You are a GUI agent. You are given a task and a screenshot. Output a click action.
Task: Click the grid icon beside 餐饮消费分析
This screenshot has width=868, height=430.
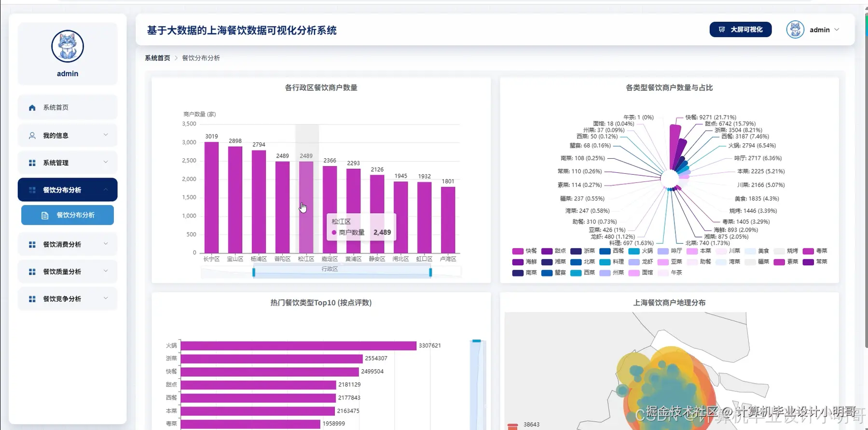(x=32, y=245)
